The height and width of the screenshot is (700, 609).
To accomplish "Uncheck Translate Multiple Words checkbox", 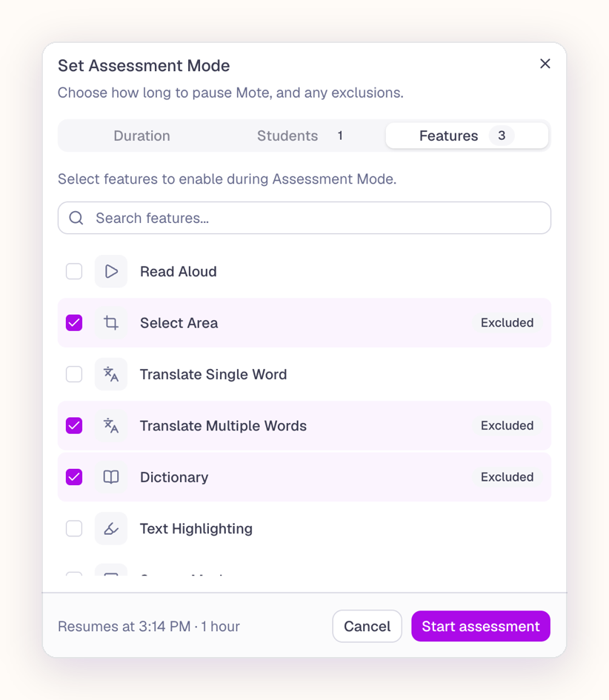I will 74,425.
